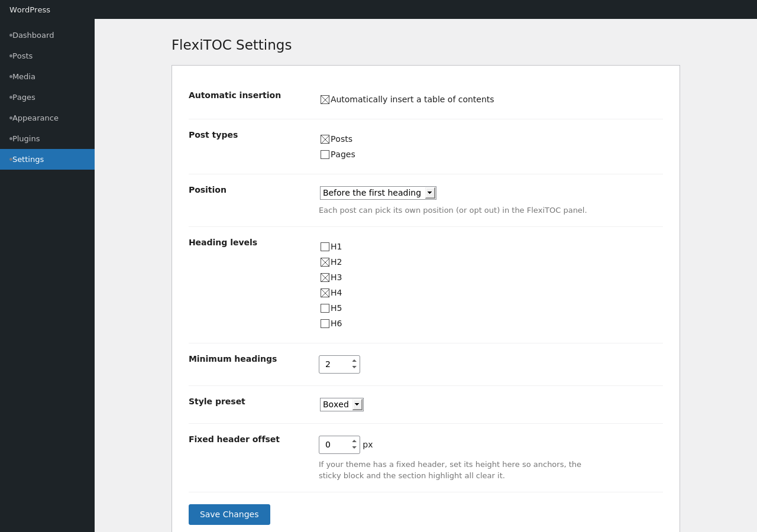Open Appearance in the admin sidebar
The width and height of the screenshot is (757, 532).
(47, 118)
